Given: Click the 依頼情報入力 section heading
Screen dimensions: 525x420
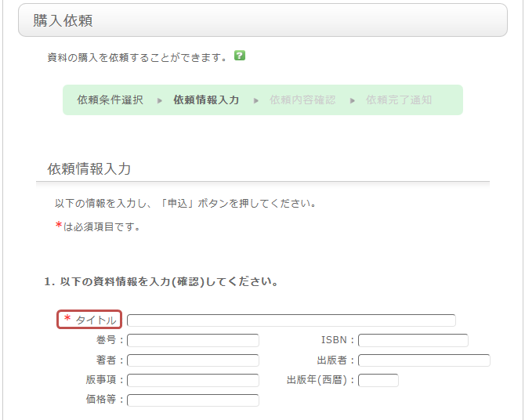Looking at the screenshot, I should (x=89, y=168).
